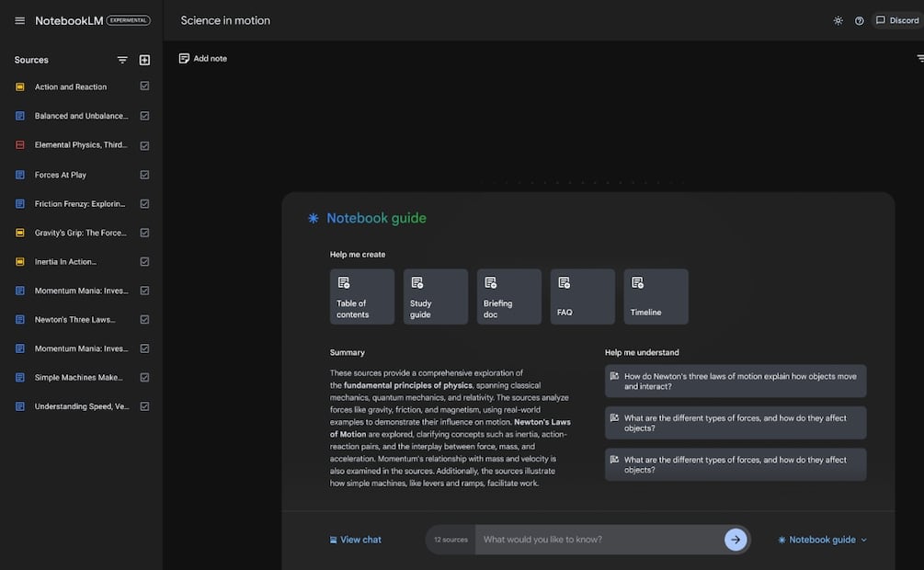Create a Study guide
Screen dimensions: 924x570
click(436, 296)
